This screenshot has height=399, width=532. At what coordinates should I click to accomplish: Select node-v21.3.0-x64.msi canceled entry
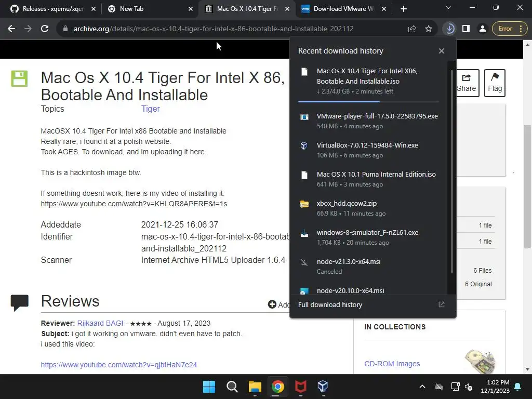pos(368,267)
